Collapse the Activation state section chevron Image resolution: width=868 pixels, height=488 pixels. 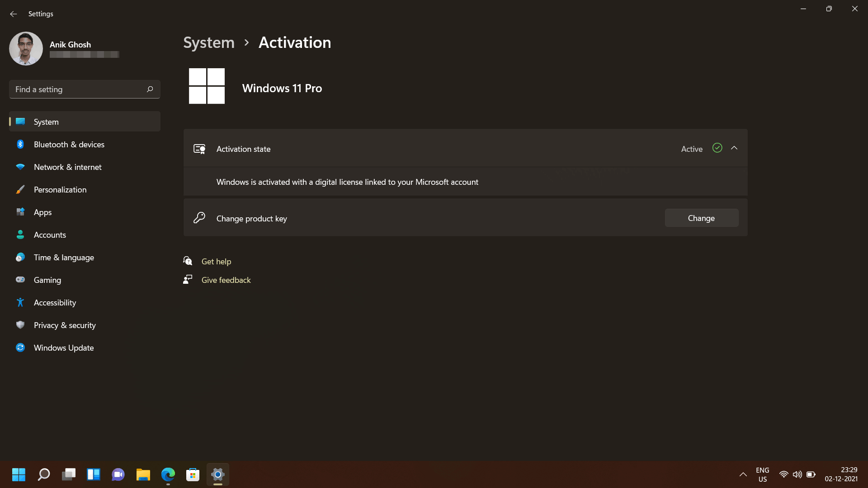coord(734,148)
